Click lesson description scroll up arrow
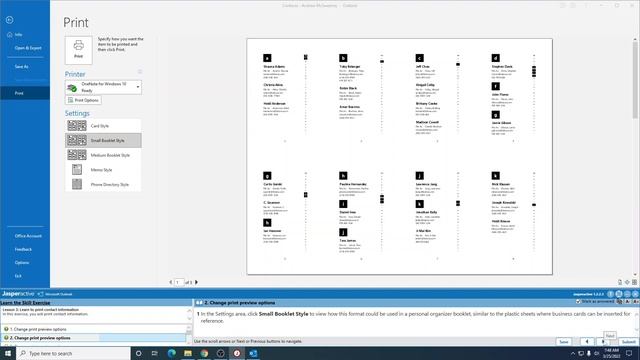Image resolution: width=640 pixels, height=360 pixels. point(189,311)
